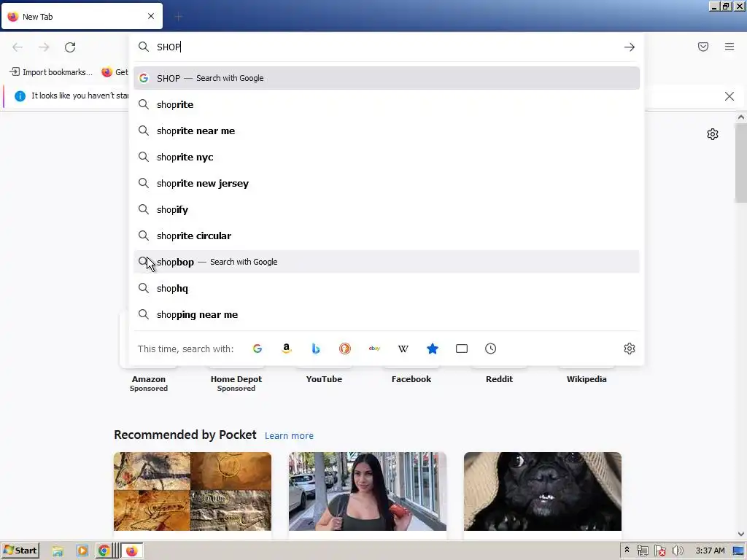Show hidden tray icons arrow

[627, 551]
